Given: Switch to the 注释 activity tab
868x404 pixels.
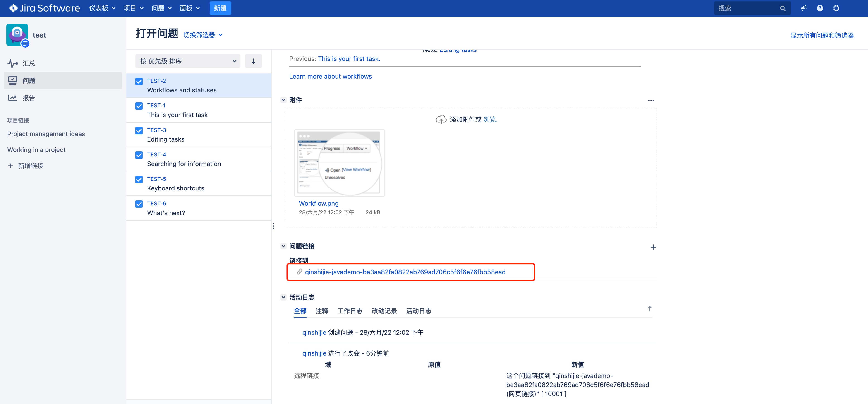Looking at the screenshot, I should point(321,311).
